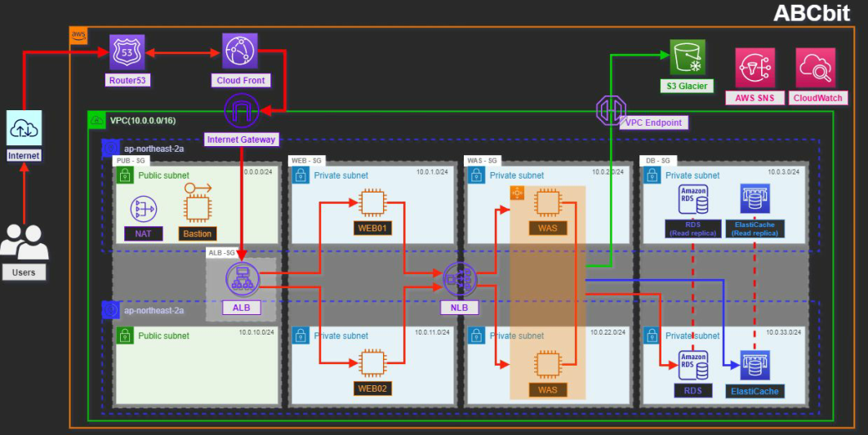Click the "DB - SG" security group tag
The width and height of the screenshot is (868, 435).
(x=658, y=161)
